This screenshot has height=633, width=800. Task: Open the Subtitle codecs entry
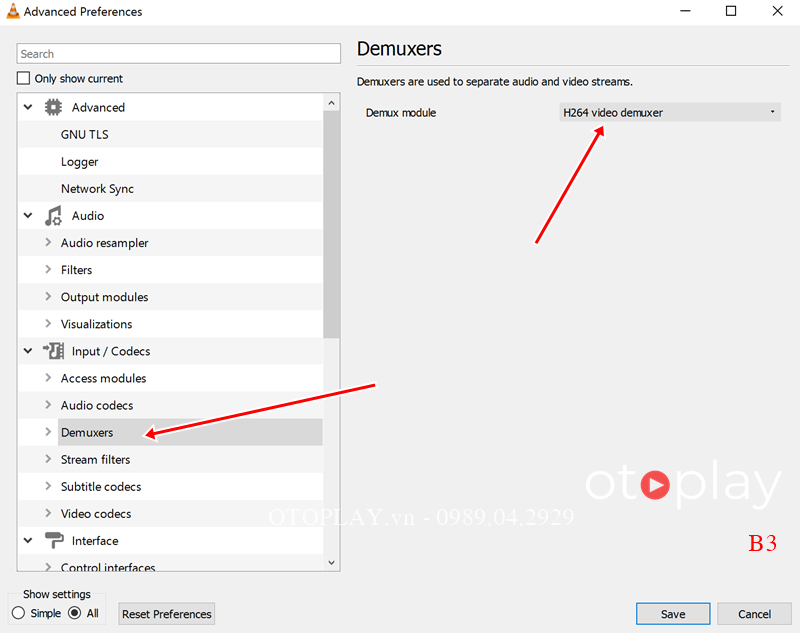[101, 486]
